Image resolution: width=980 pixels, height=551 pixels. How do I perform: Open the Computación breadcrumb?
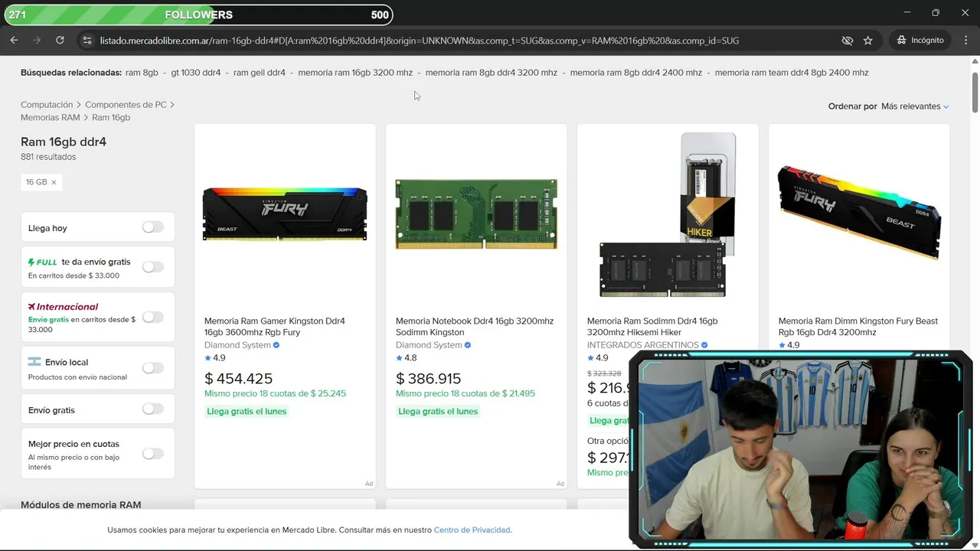coord(47,105)
